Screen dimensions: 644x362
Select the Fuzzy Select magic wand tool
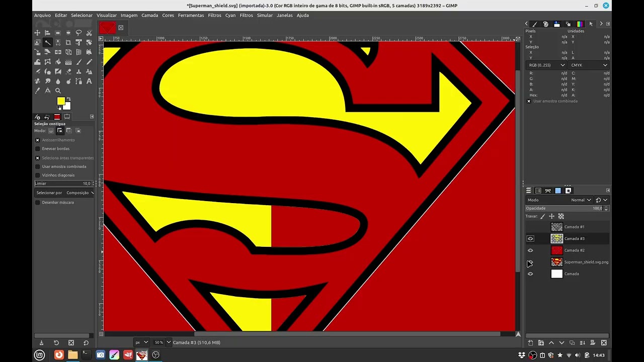coord(47,42)
